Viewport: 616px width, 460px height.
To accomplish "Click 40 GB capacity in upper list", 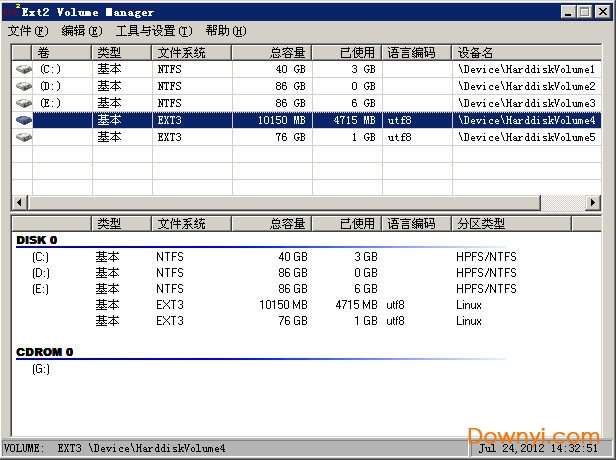I will tap(290, 70).
